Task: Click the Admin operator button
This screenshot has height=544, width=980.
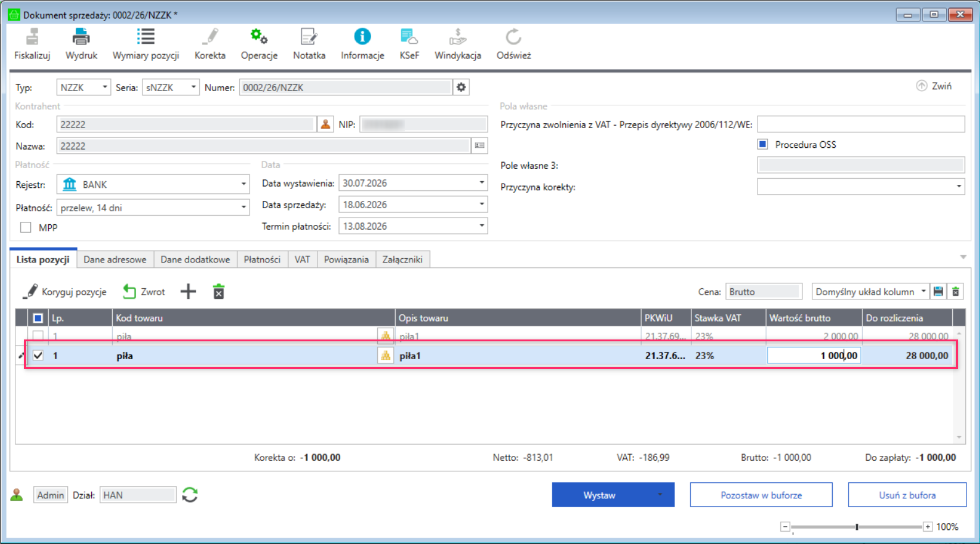Action: click(x=51, y=495)
